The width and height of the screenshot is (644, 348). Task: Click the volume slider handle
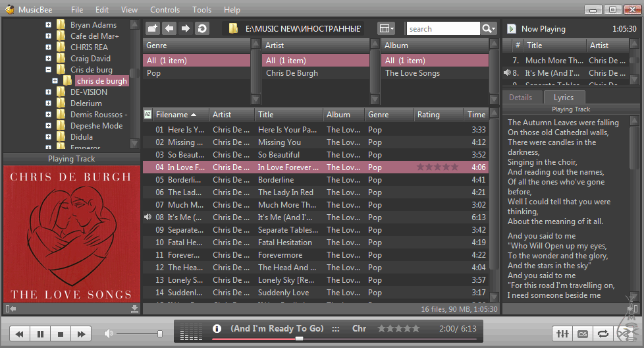tap(160, 333)
